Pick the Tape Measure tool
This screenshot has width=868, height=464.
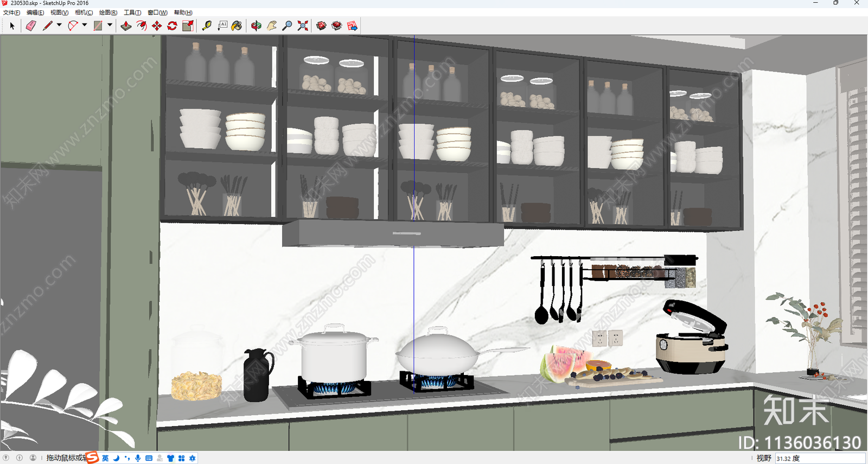click(207, 26)
